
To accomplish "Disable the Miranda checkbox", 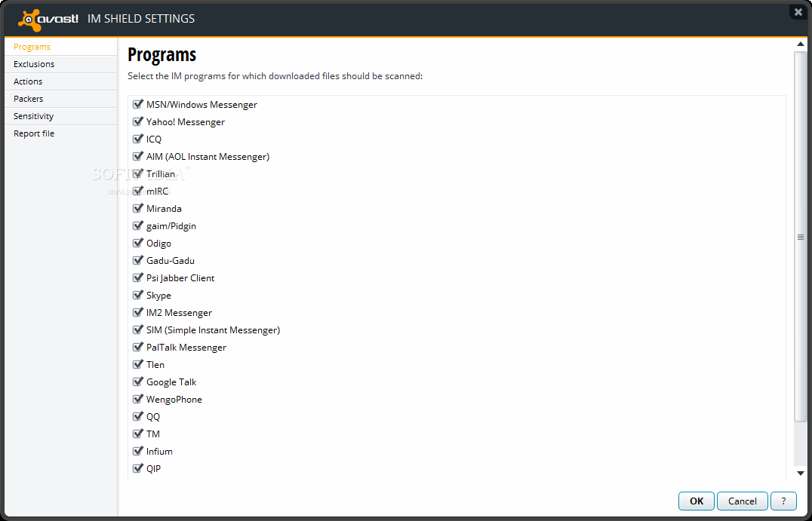I will (138, 208).
